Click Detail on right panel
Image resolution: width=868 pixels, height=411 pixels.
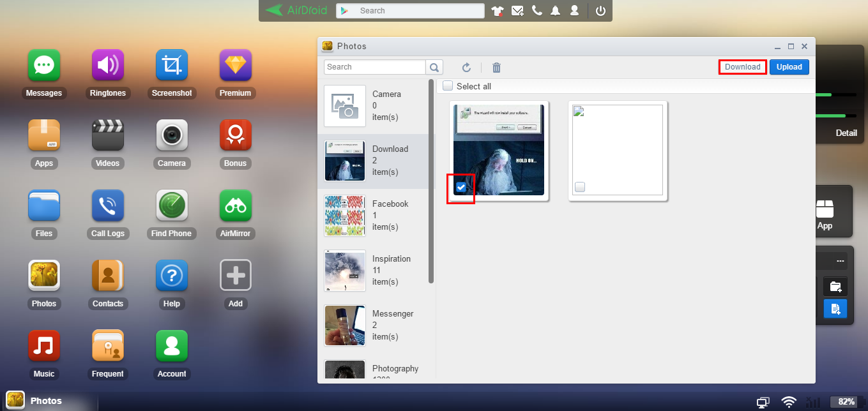(x=846, y=133)
